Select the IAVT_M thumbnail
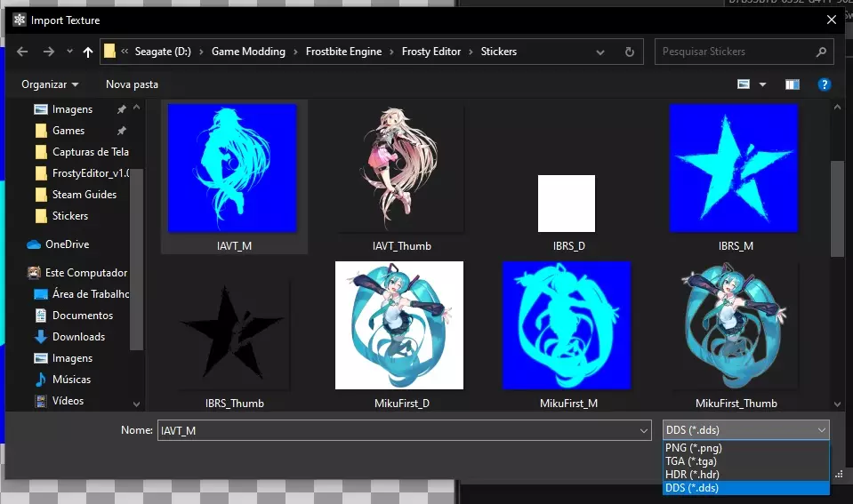853x504 pixels. (234, 177)
